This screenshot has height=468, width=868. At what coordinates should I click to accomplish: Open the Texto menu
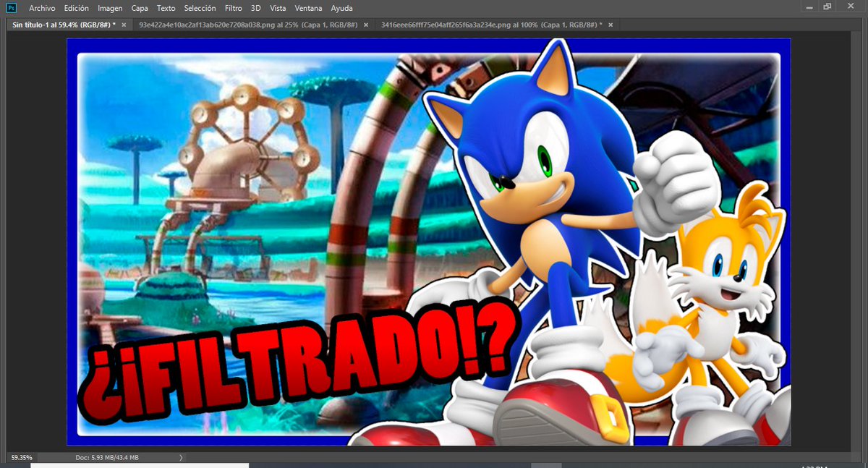(166, 8)
